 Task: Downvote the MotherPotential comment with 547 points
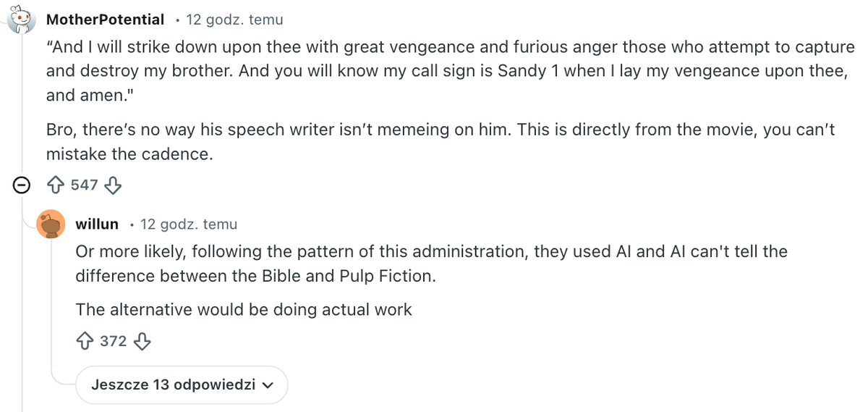(x=112, y=185)
